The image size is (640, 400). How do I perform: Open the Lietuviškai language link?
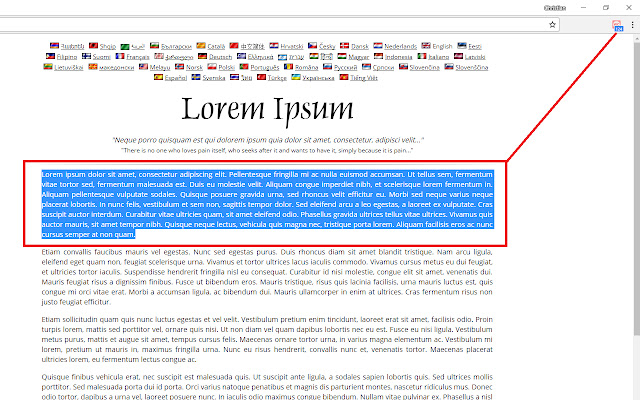click(x=69, y=67)
